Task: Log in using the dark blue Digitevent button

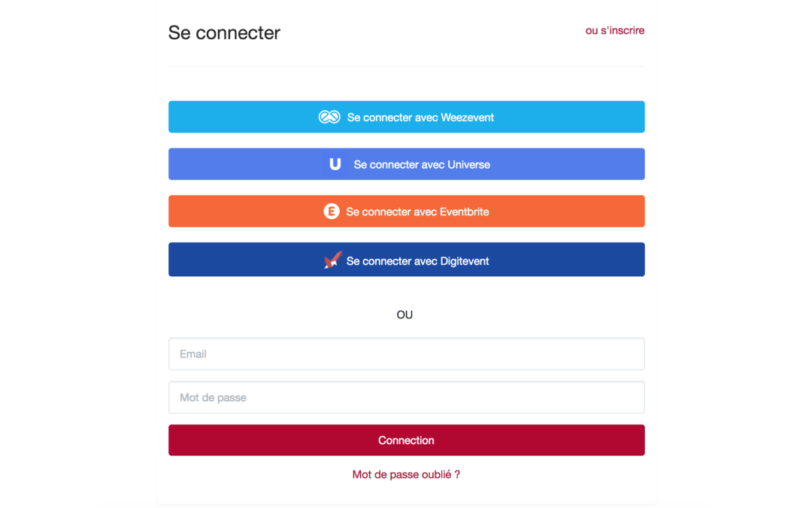Action: tap(407, 260)
